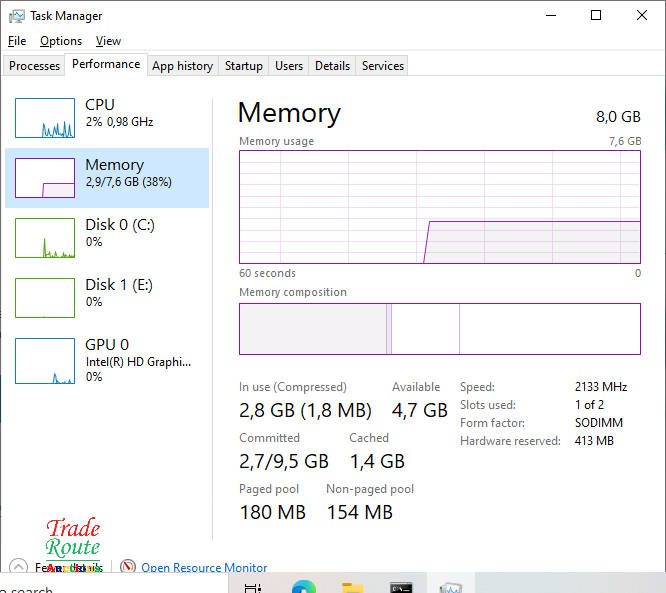
Task: Open File Explorer from the taskbar
Action: click(x=352, y=588)
